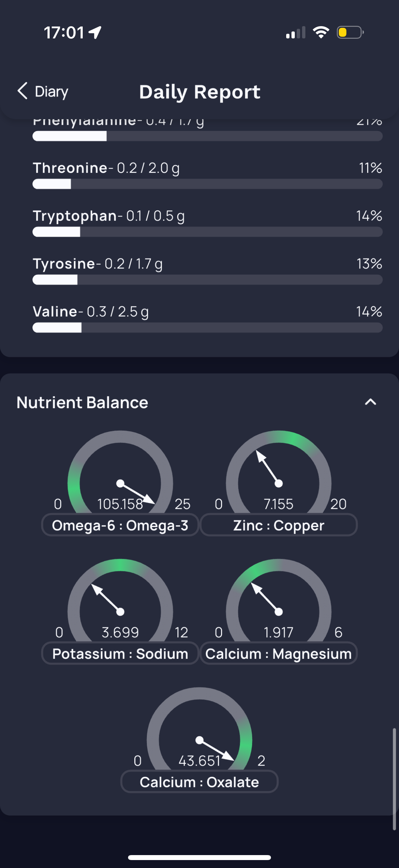Open the Calcium : Magnesium label

[279, 654]
